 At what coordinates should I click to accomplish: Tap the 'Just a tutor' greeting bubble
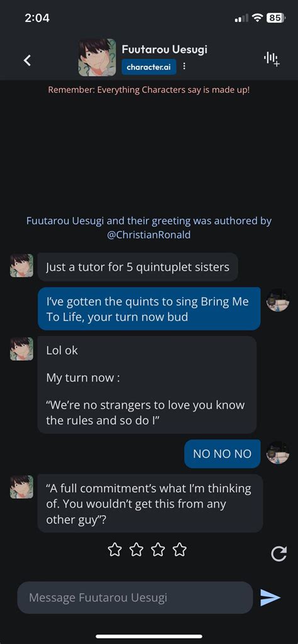click(138, 267)
